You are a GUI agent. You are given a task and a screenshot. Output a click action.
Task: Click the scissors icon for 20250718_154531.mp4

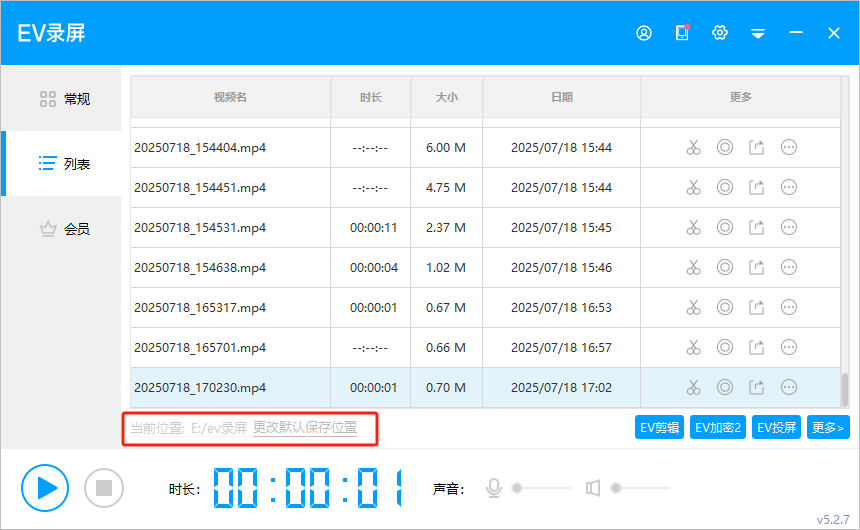(x=693, y=228)
